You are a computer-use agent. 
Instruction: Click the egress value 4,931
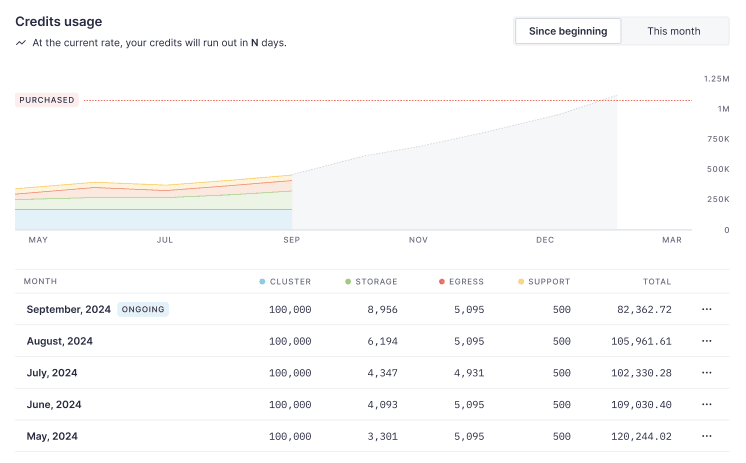469,373
